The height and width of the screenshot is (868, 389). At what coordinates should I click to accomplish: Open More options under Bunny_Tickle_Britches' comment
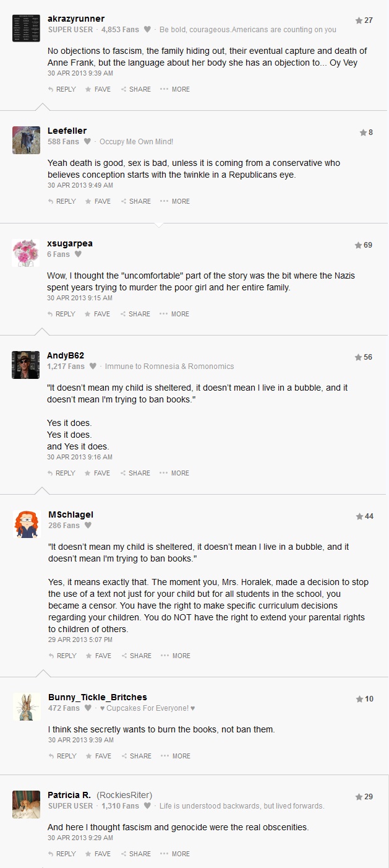coord(176,756)
